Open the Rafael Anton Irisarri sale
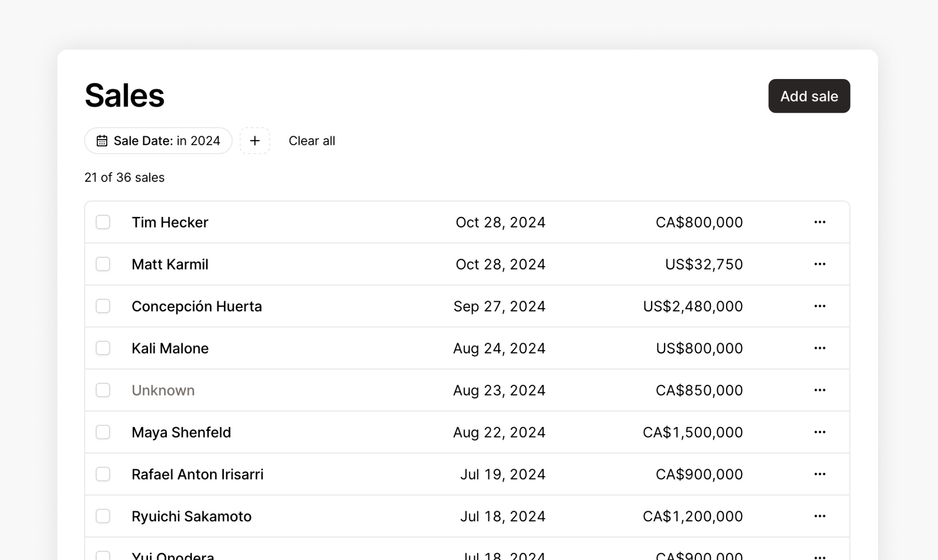The width and height of the screenshot is (938, 560). tap(198, 474)
